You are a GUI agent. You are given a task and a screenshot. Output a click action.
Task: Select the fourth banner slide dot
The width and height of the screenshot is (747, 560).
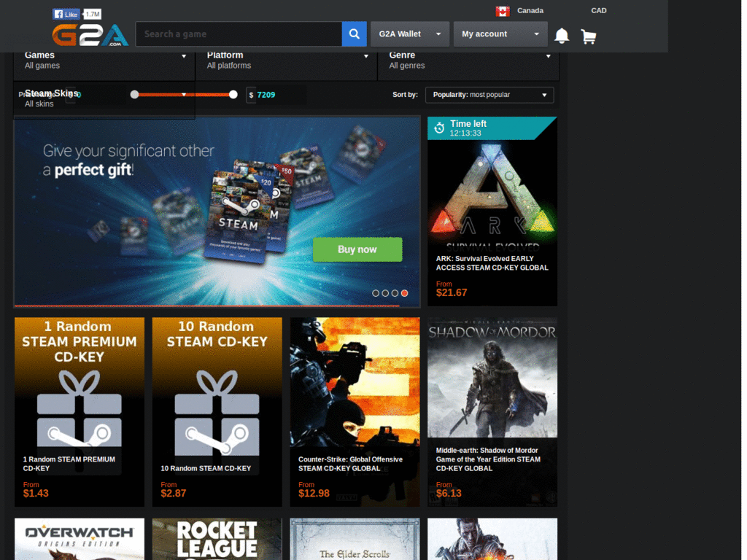404,293
